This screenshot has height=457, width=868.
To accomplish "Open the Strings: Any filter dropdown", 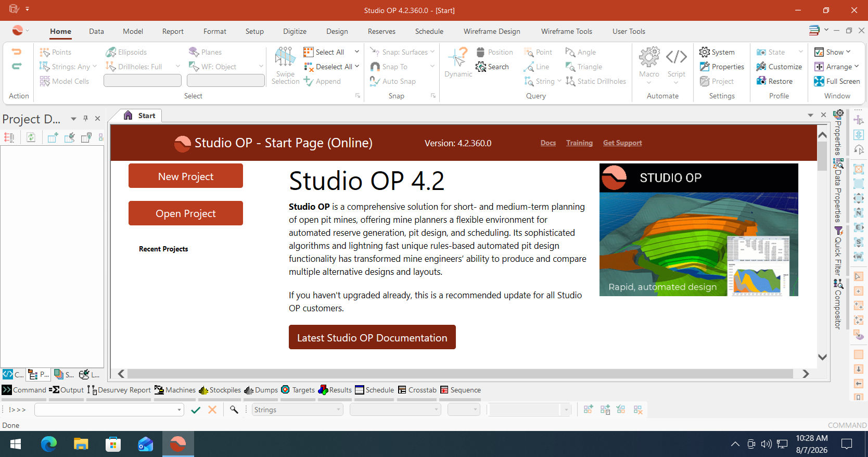I will pos(95,67).
